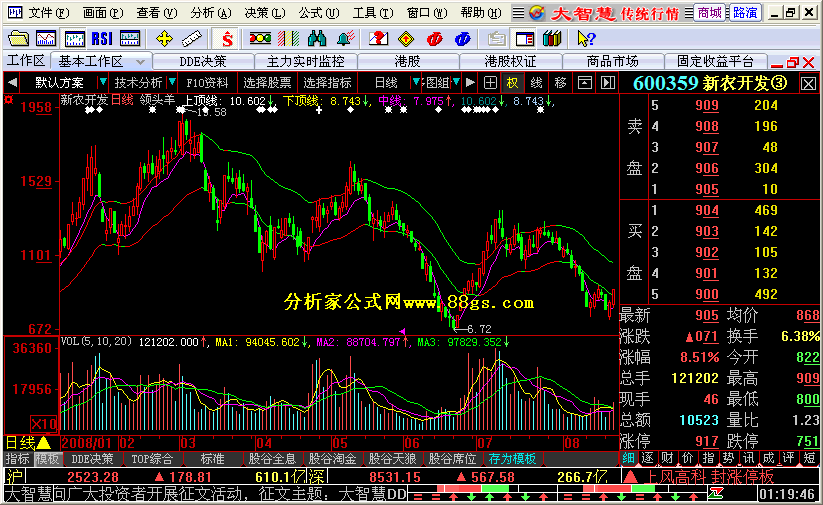The height and width of the screenshot is (505, 823).
Task: Select the 财 finance tab
Action: tap(668, 458)
